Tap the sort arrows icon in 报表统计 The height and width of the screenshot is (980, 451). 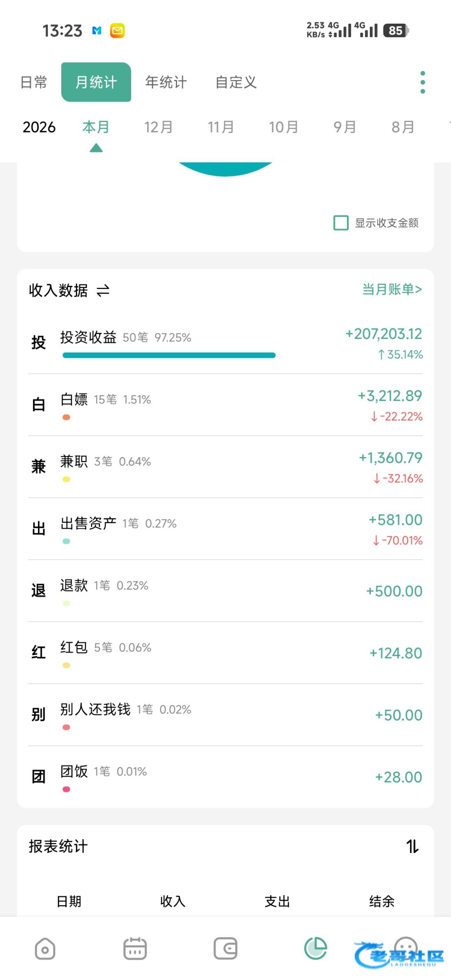coord(412,846)
